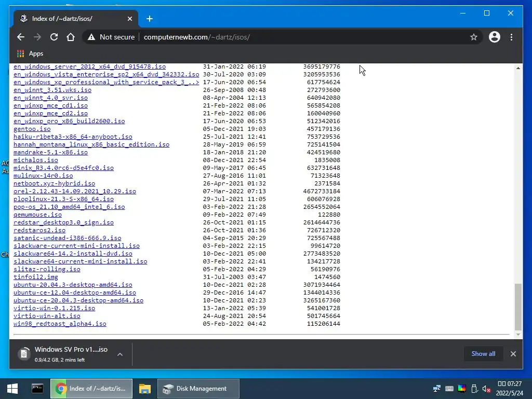Open the browser home page icon
This screenshot has height=399, width=532.
[x=71, y=37]
